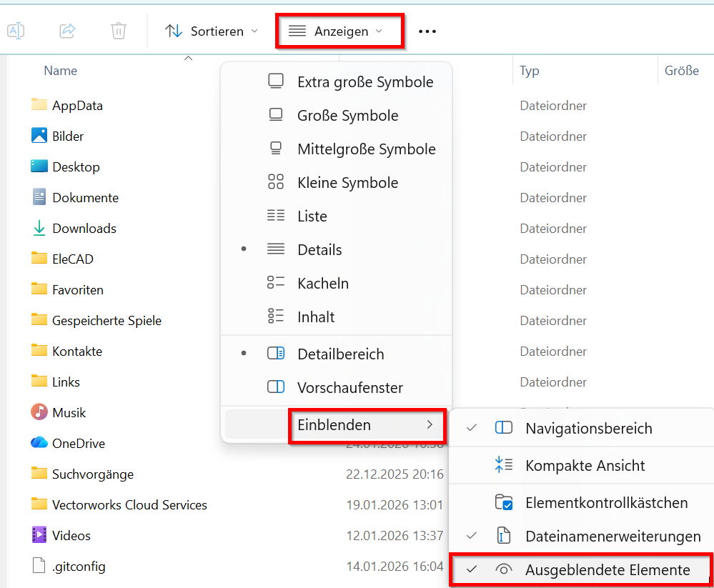
Task: Click the Typ column header
Action: (x=530, y=71)
